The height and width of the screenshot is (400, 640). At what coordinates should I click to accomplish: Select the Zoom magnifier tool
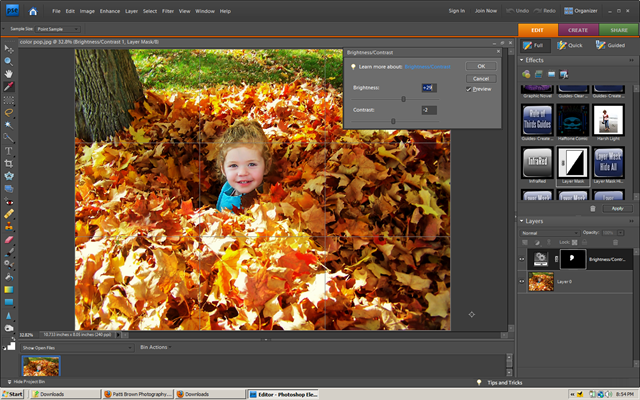pyautogui.click(x=9, y=62)
